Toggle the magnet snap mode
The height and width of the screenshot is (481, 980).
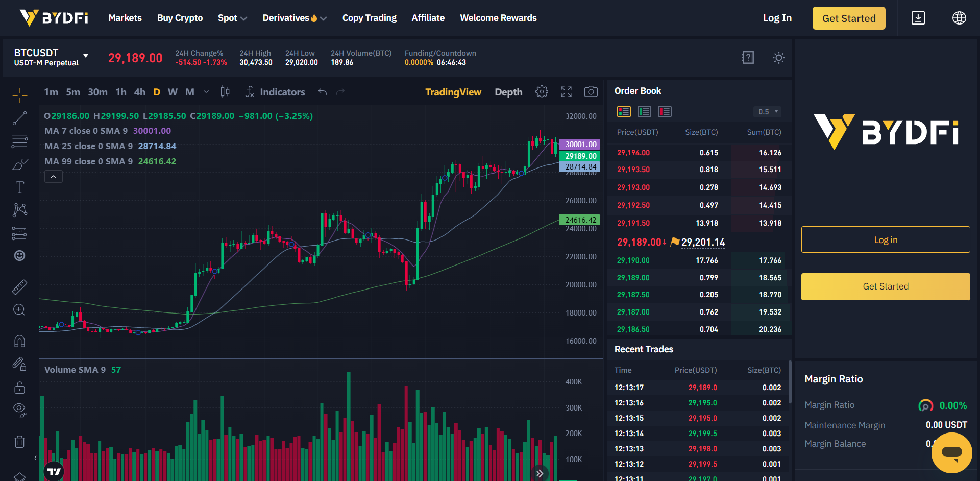click(20, 341)
